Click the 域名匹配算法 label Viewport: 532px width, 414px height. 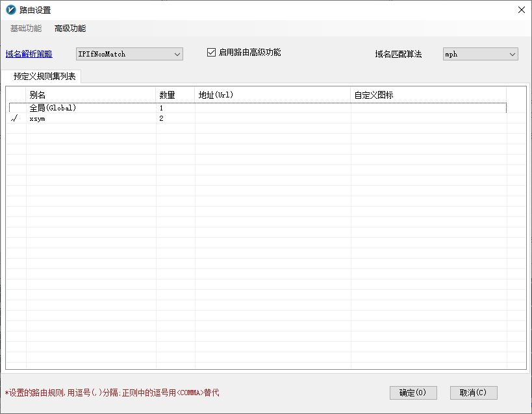[398, 55]
